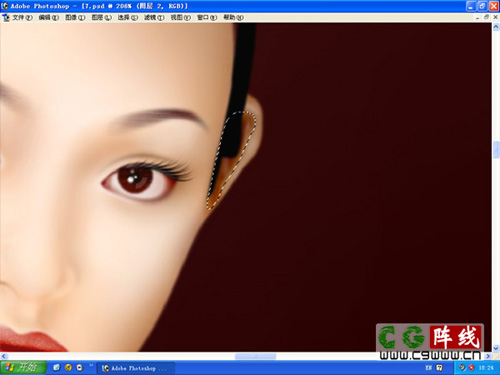This screenshot has height=375, width=500.
Task: Open the 滤镜 (Filter) menu
Action: pos(154,17)
